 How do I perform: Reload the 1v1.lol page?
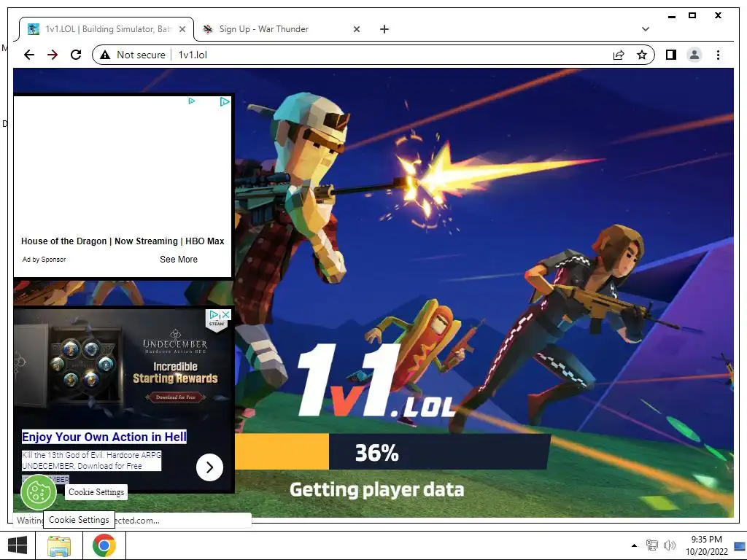pos(76,55)
